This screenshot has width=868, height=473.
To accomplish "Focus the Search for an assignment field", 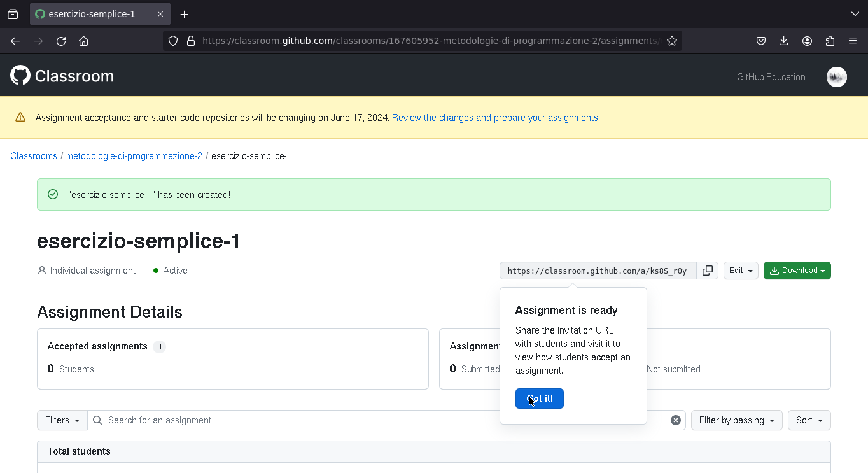I will [x=387, y=420].
